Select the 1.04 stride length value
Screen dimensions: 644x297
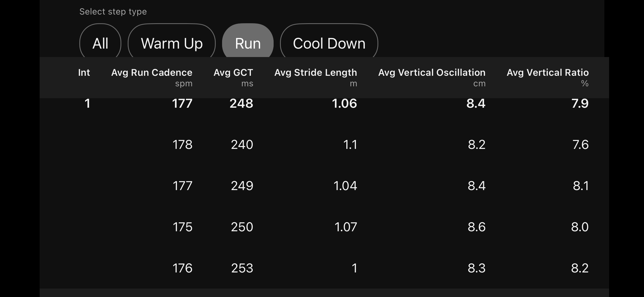pyautogui.click(x=345, y=186)
